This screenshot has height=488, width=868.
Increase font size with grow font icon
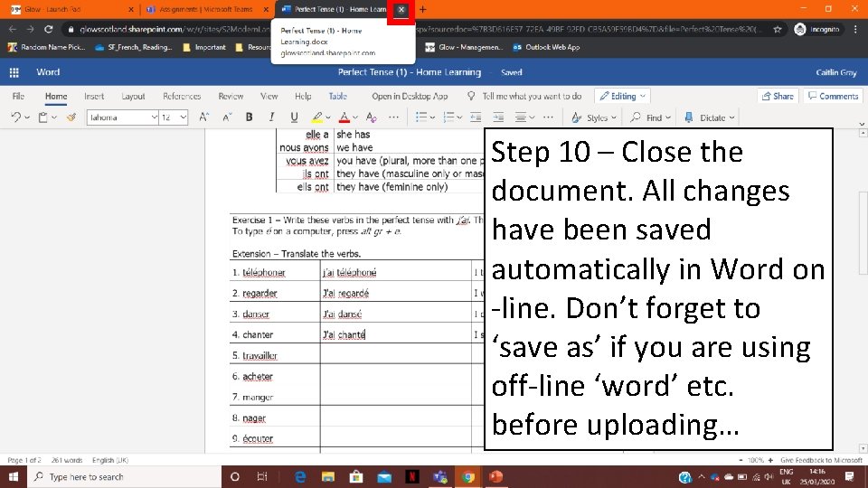pos(203,117)
